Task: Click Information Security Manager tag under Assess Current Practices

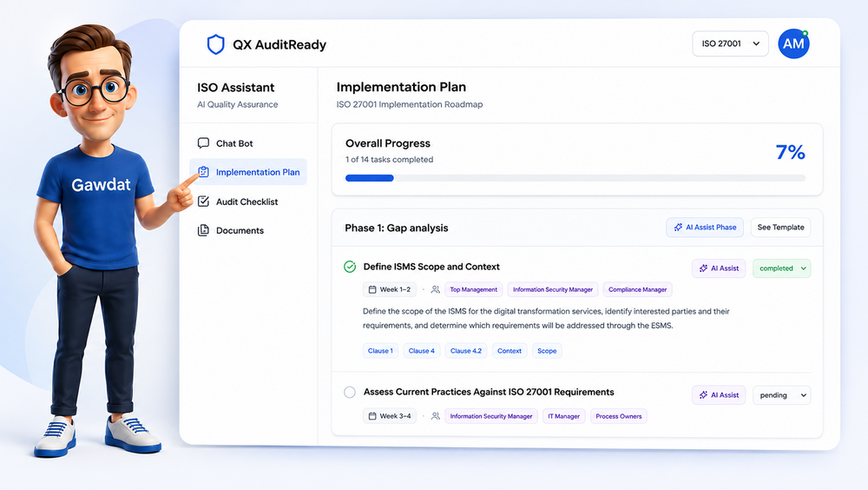Action: [490, 416]
